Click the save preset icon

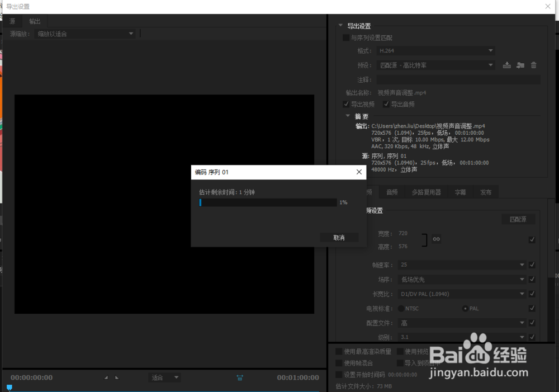[x=506, y=65]
